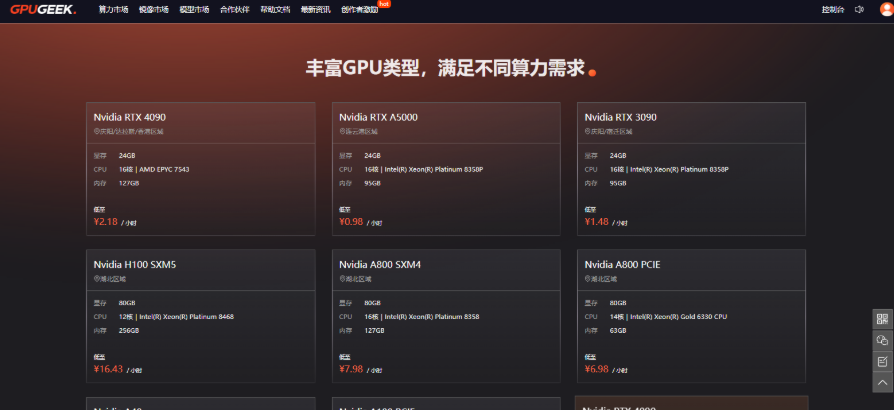Open 帮助文档 navigation item
Viewport: 894px width, 410px height.
(275, 10)
